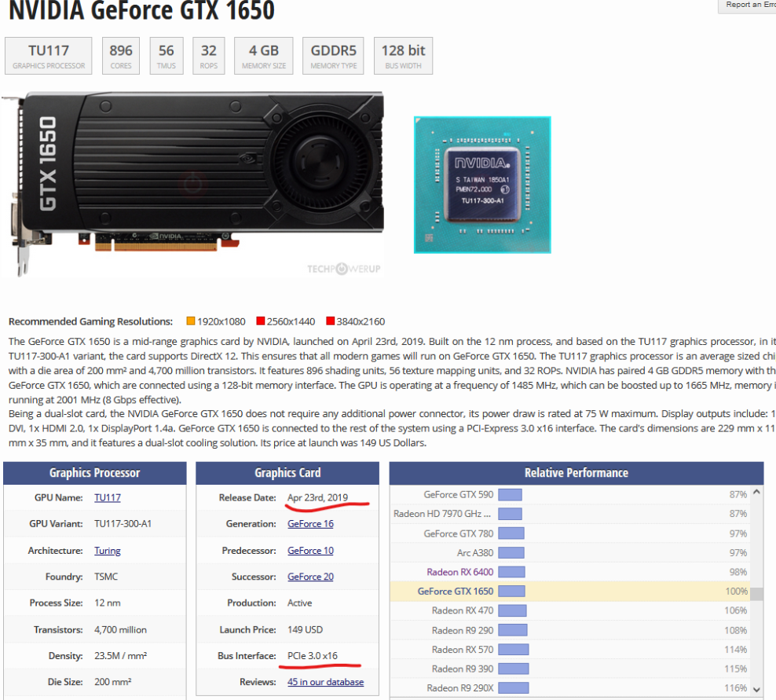The image size is (776, 700).
Task: Click the Graphics Processor panel header
Action: (x=94, y=473)
